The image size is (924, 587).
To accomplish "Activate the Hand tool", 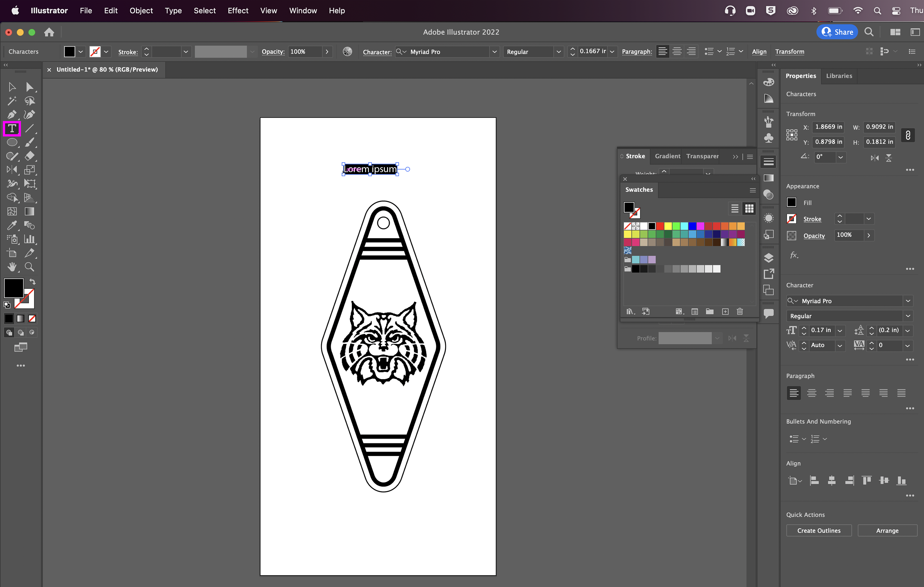I will pos(12,267).
